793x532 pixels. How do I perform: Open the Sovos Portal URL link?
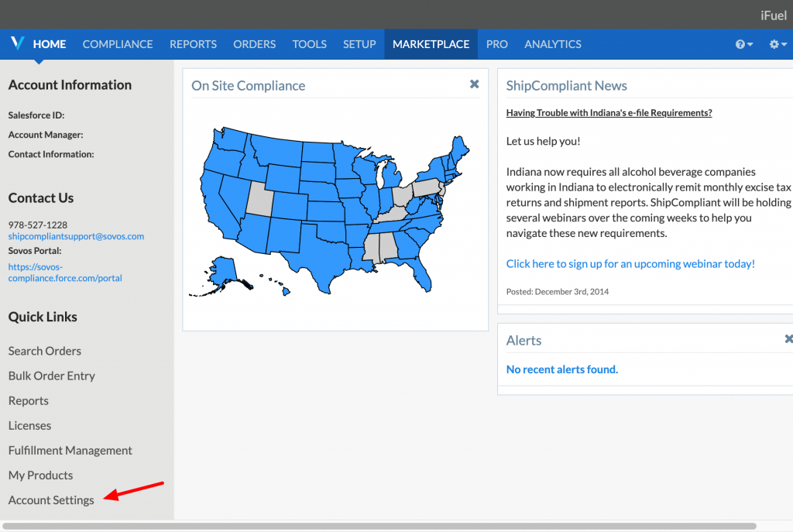(65, 273)
